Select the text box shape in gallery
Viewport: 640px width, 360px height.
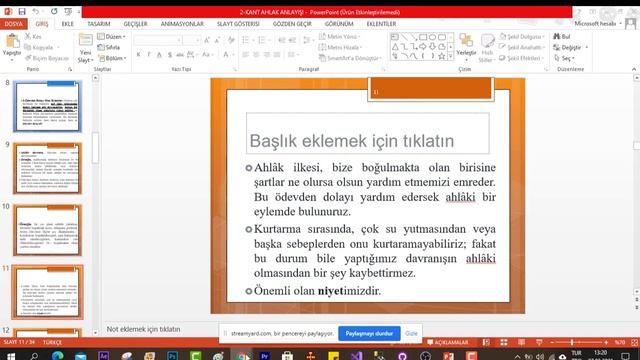pyautogui.click(x=395, y=37)
